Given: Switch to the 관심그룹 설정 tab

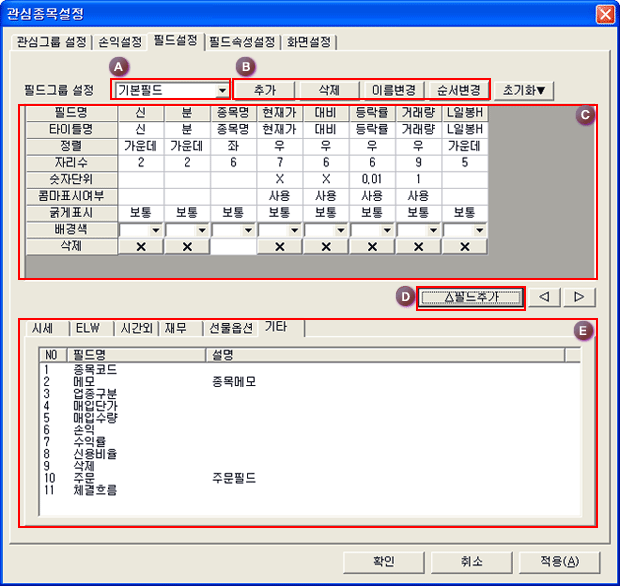Looking at the screenshot, I should coord(50,42).
